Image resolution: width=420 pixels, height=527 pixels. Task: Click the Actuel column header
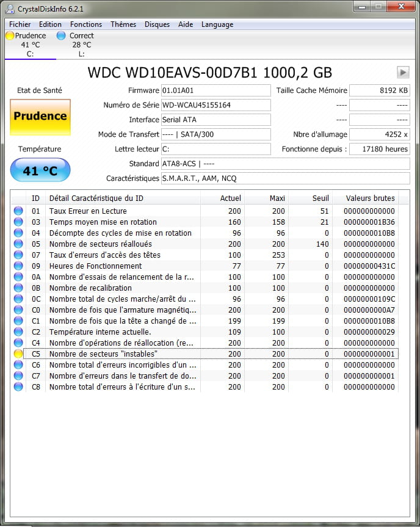(222, 198)
